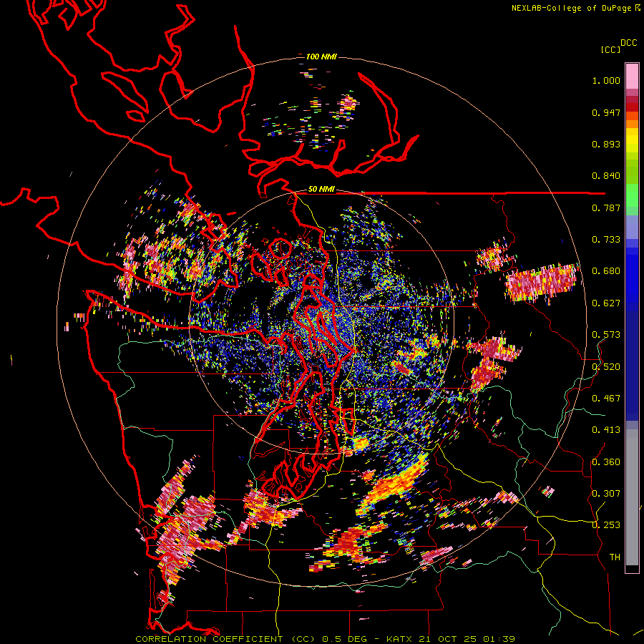Viewport: 644px width, 644px height.
Task: Click the 0.520 legend value
Action: (606, 366)
